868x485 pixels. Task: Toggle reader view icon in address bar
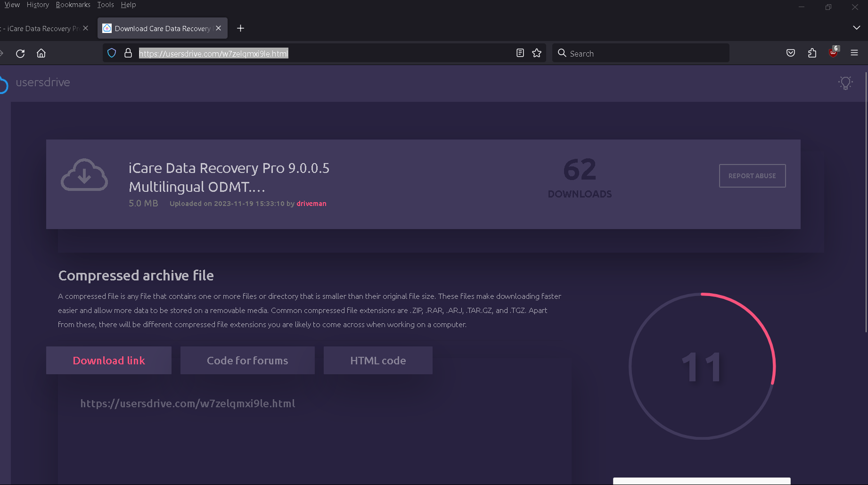click(520, 53)
